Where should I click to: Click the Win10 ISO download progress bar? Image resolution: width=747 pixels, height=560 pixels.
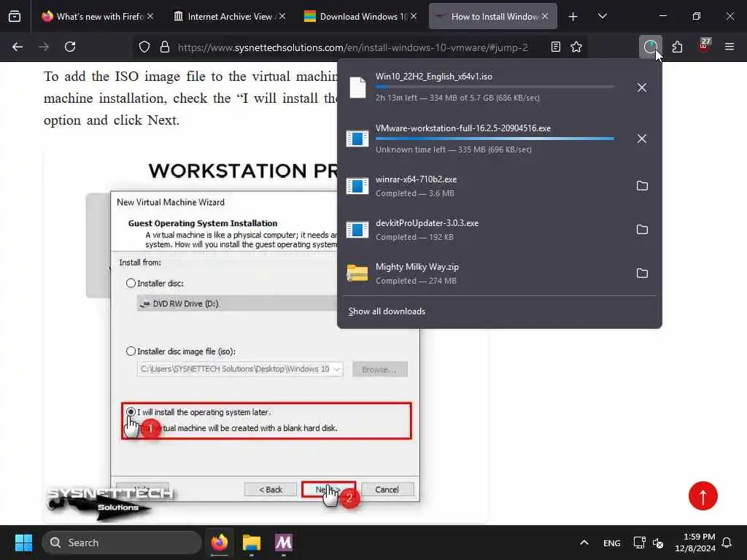point(495,87)
